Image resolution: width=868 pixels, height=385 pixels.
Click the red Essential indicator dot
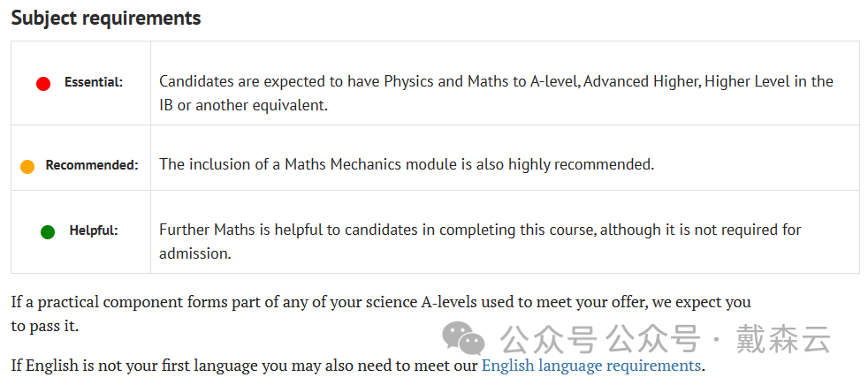coord(43,84)
